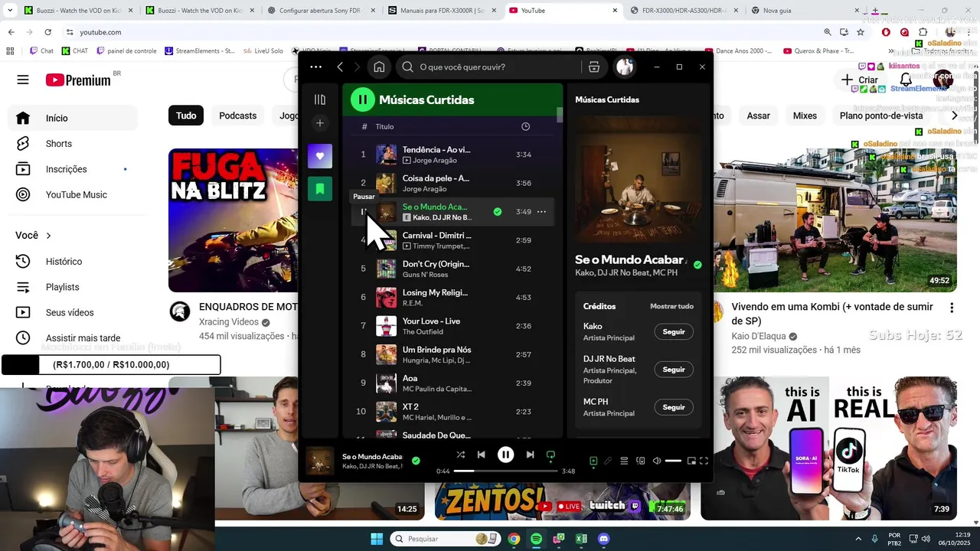Open the Browse icon in Spotify search bar
The width and height of the screenshot is (980, 551).
[593, 67]
